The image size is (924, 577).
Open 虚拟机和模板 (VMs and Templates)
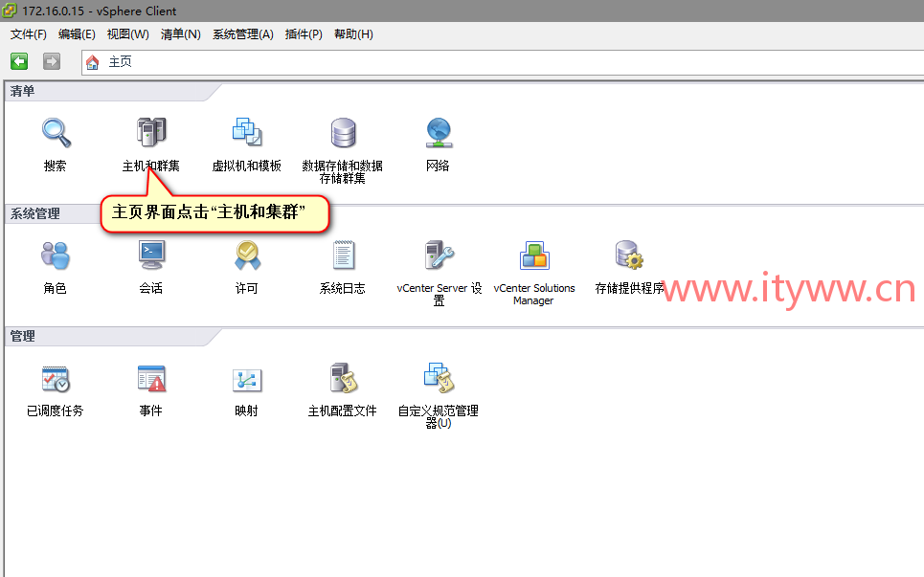(247, 132)
